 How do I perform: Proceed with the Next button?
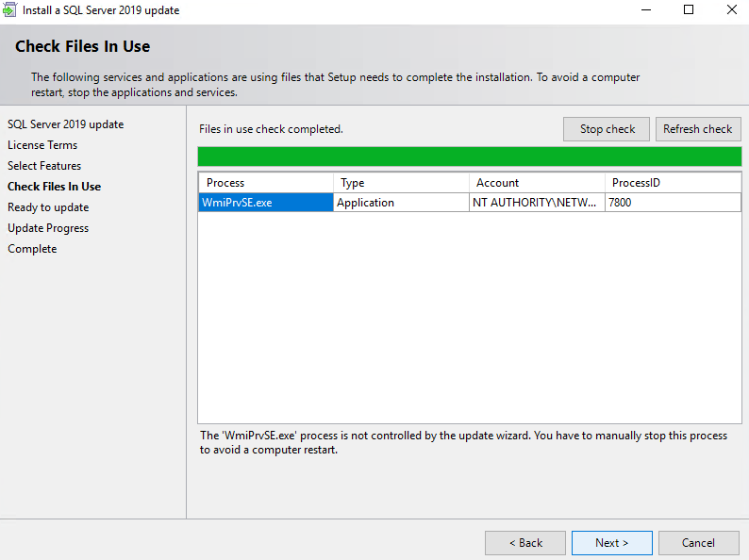pos(612,543)
